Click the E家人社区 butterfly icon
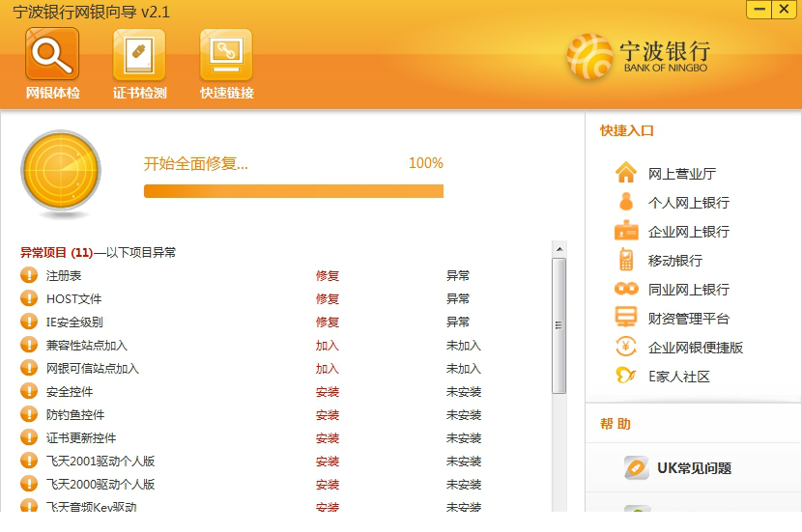Viewport: 802px width, 532px height. pyautogui.click(x=625, y=376)
